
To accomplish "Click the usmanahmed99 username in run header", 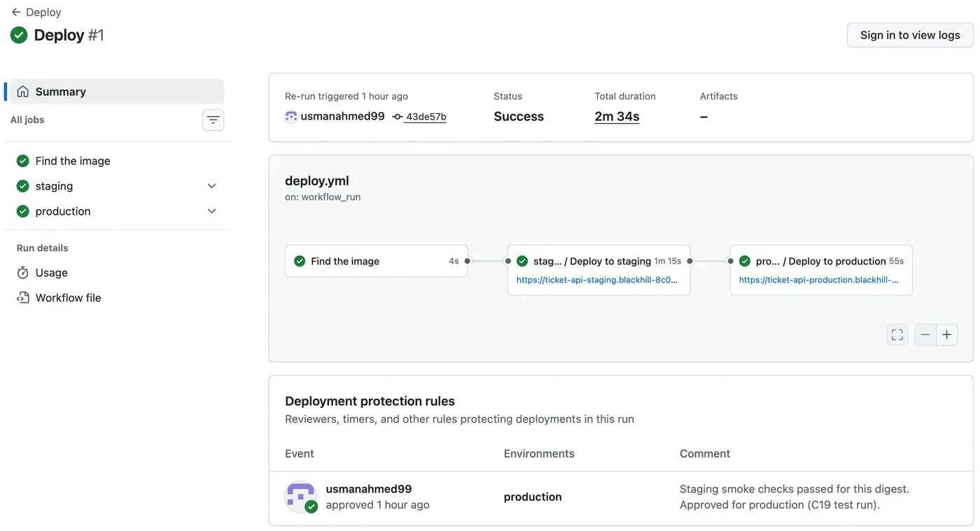I will [x=342, y=116].
